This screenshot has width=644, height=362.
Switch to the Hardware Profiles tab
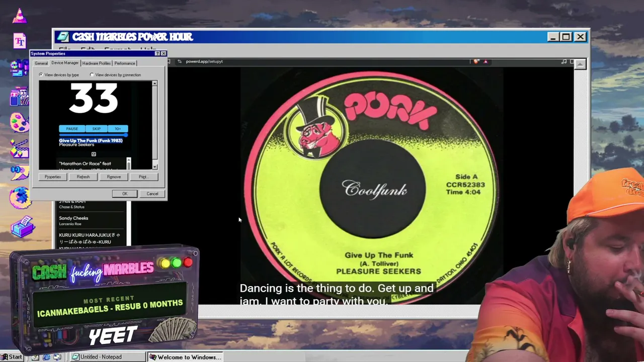96,63
